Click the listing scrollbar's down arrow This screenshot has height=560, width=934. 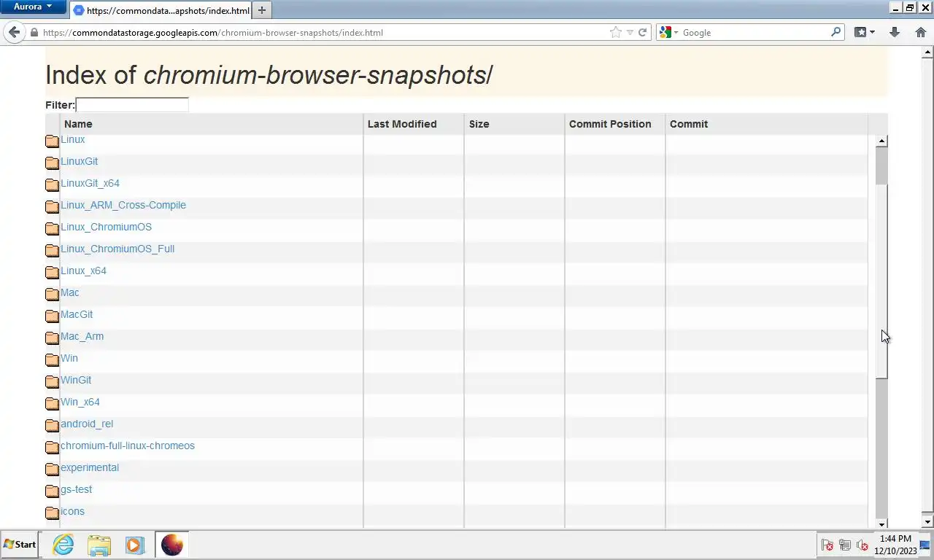(x=882, y=524)
